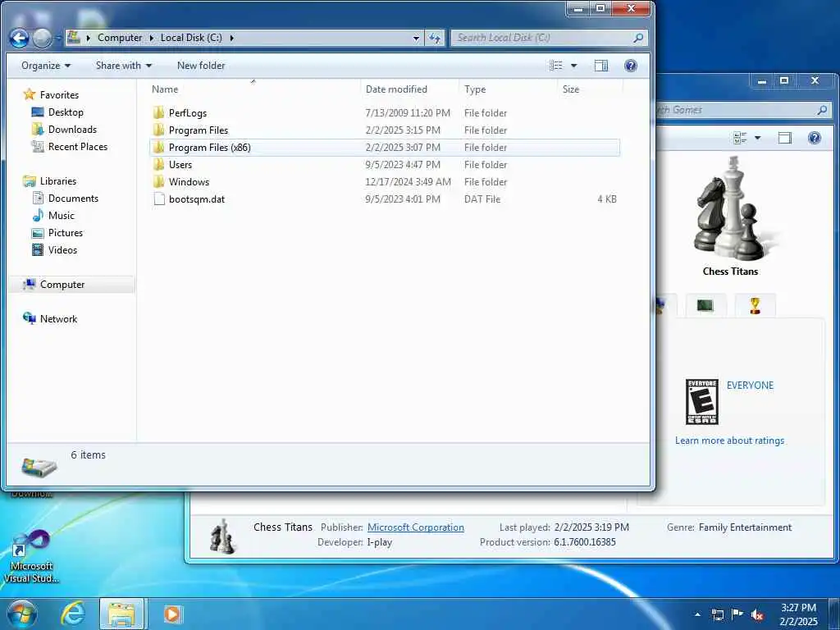Open the clock showing 3:27 PM
Viewport: 840px width, 630px height.
pos(798,614)
